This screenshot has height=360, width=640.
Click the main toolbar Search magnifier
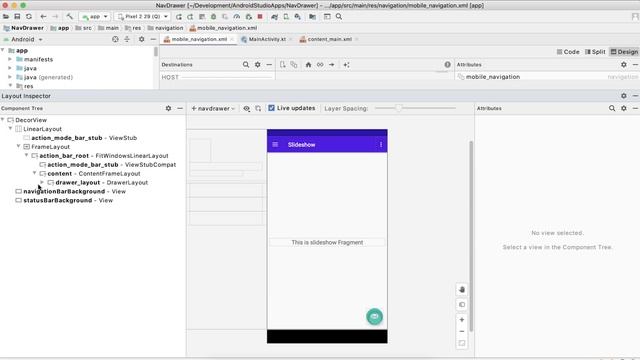(x=339, y=17)
